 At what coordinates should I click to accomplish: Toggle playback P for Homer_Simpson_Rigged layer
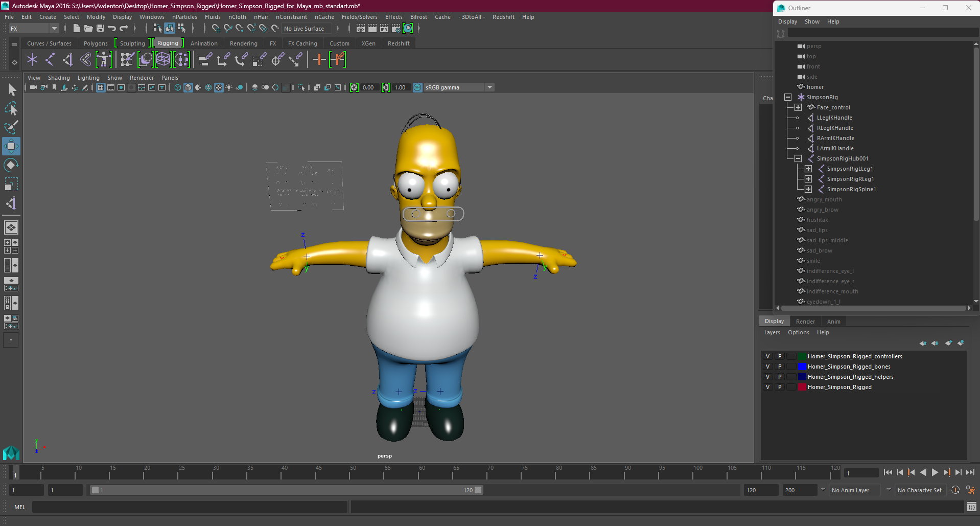point(780,387)
